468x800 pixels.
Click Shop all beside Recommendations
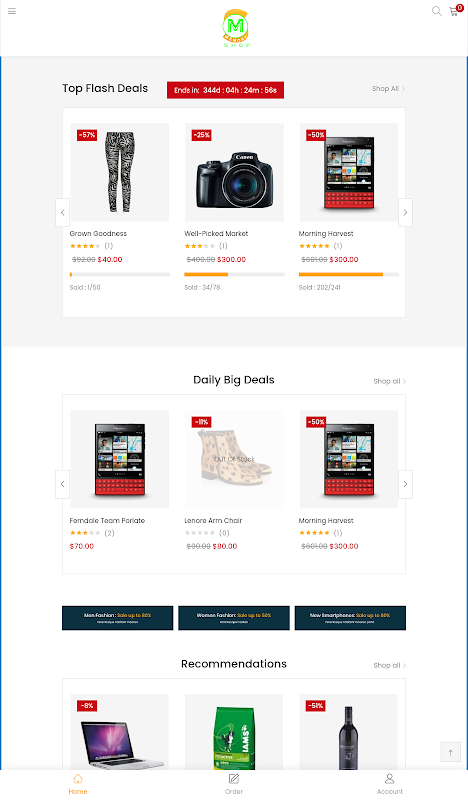(x=389, y=665)
